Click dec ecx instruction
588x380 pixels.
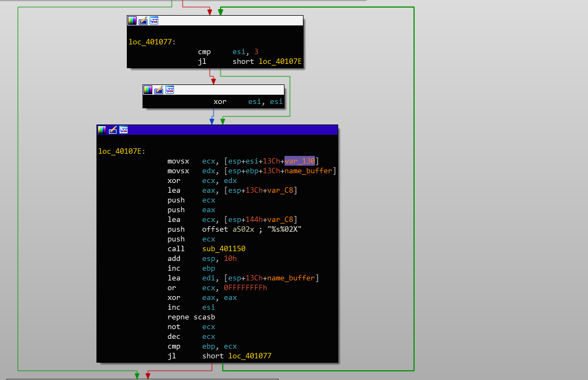coord(191,336)
